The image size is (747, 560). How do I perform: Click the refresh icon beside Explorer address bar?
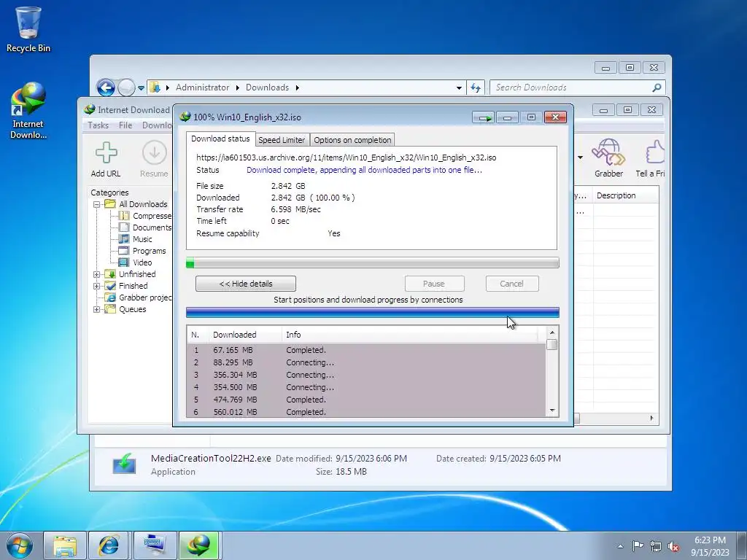point(476,87)
